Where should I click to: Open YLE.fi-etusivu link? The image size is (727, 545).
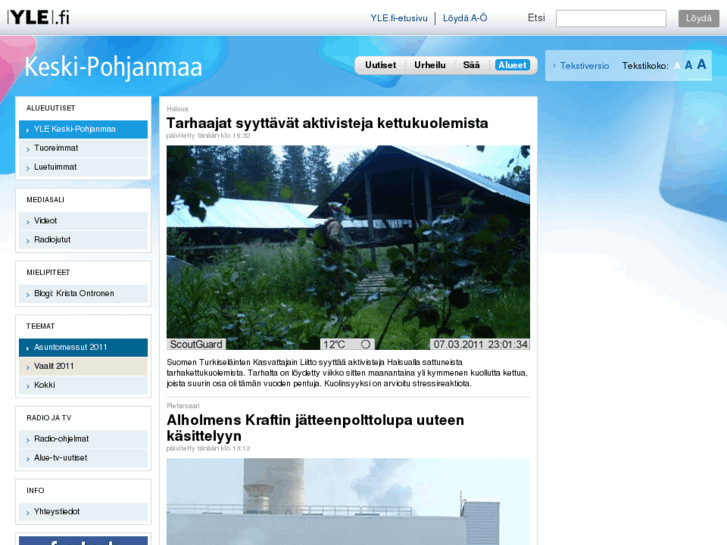click(399, 18)
